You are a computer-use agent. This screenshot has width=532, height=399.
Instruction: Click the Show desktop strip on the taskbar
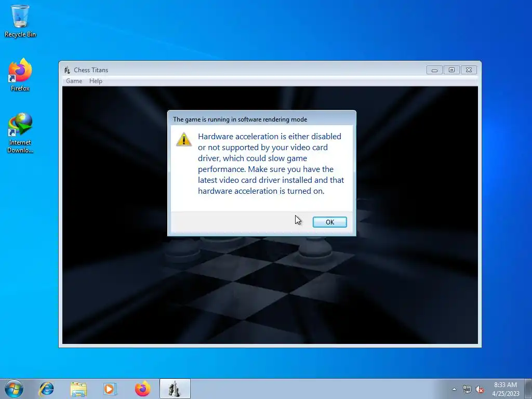(528, 389)
